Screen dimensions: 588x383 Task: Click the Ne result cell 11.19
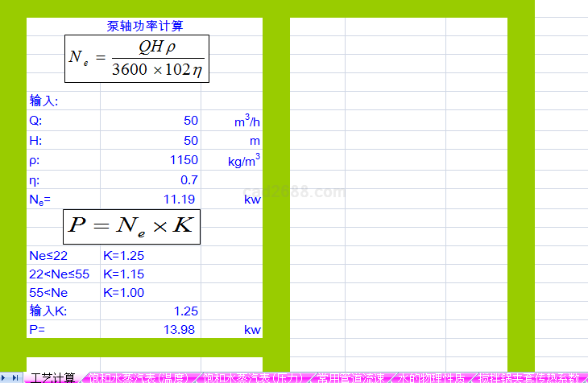(151, 199)
